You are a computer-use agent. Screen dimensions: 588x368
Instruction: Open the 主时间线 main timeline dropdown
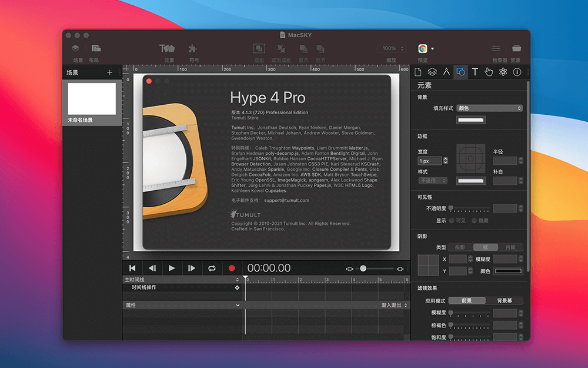(182, 279)
